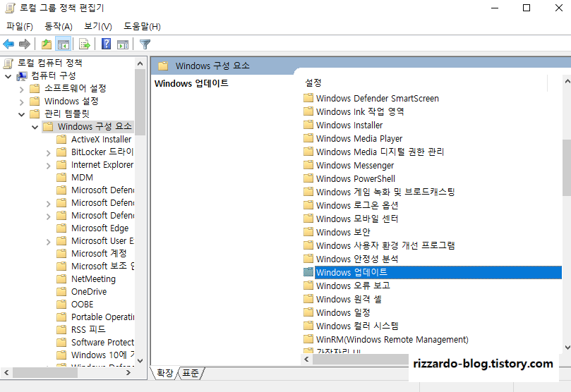
Task: Click the Windows Media Player folder icon
Action: (308, 138)
